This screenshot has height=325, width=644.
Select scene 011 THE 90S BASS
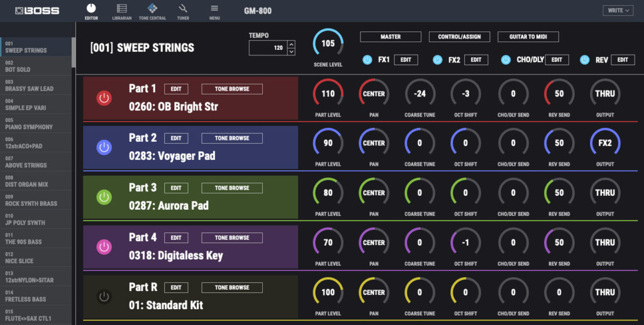(x=36, y=239)
